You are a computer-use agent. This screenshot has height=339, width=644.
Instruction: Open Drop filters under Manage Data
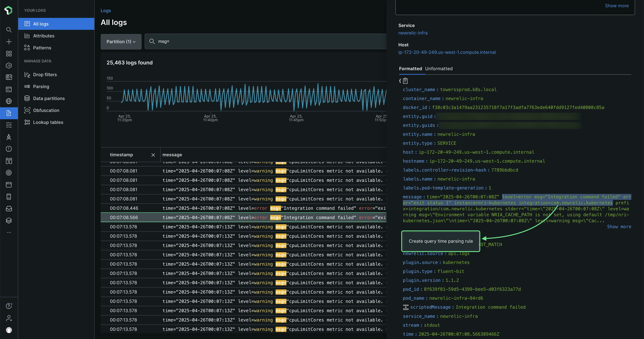[45, 75]
